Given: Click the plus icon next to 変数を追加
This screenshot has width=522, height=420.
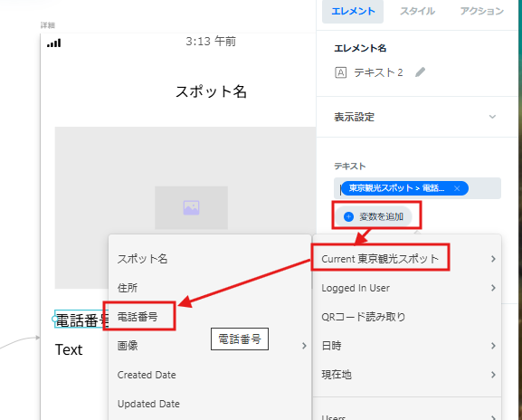Looking at the screenshot, I should click(348, 217).
